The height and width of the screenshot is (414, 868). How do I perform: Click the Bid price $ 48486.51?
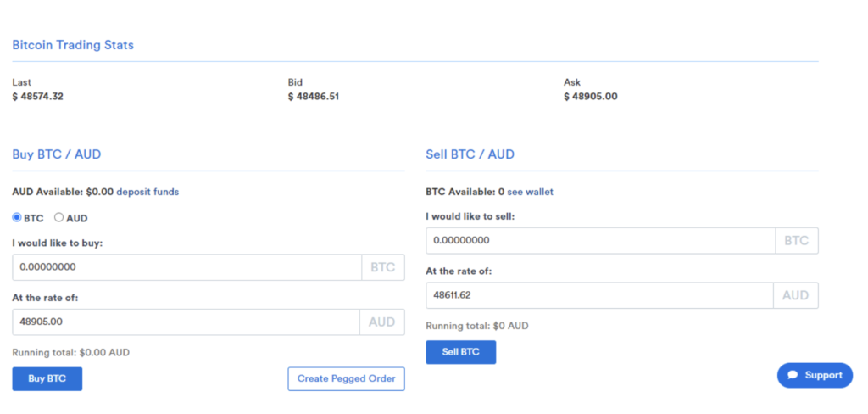point(314,97)
